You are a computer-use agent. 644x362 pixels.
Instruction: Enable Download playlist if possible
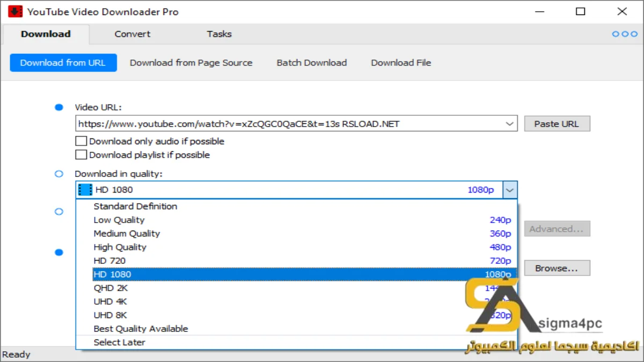point(81,155)
